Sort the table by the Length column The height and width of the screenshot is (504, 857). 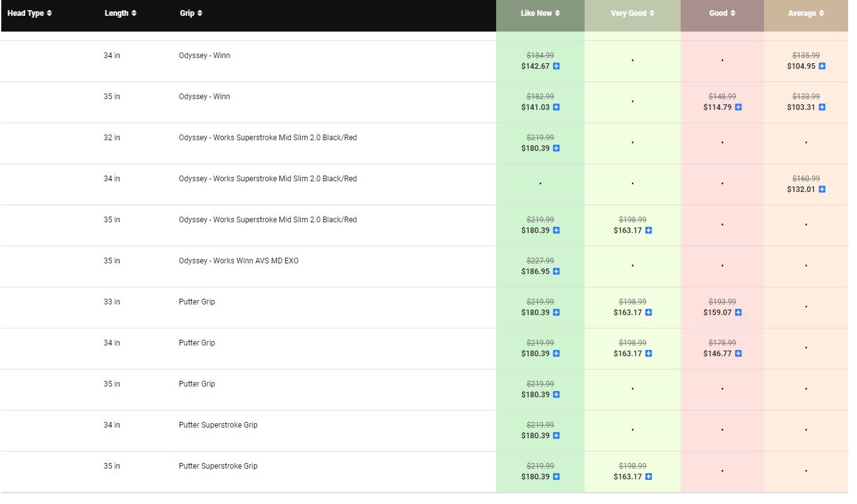click(x=120, y=13)
